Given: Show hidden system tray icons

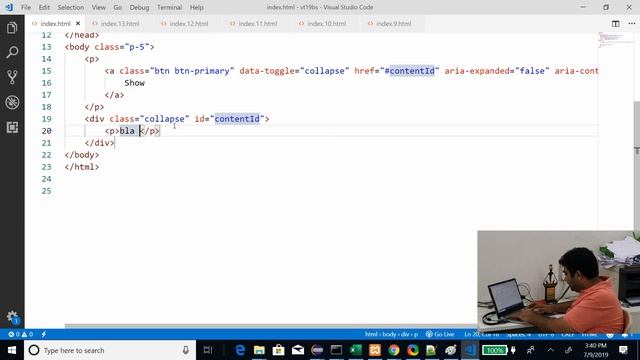Looking at the screenshot, I should (551, 350).
